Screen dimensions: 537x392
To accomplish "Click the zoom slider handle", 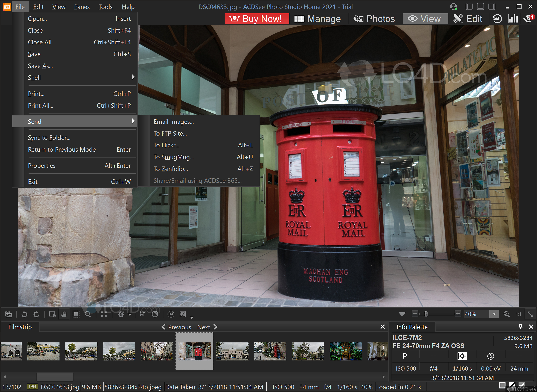I will point(426,314).
